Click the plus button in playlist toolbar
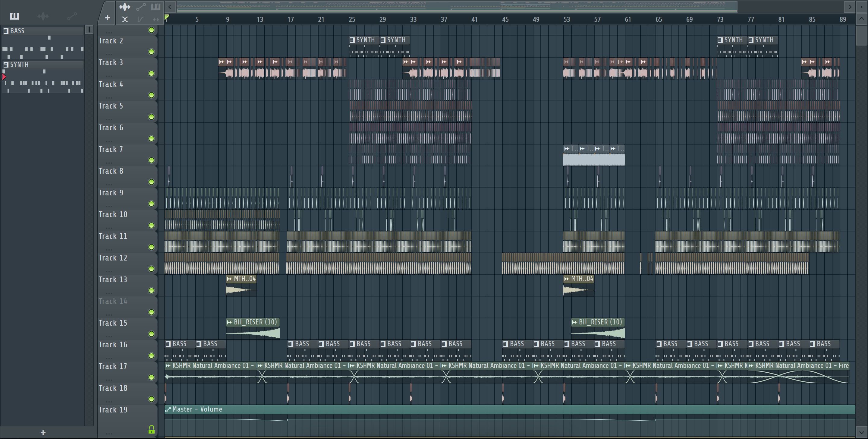 108,18
